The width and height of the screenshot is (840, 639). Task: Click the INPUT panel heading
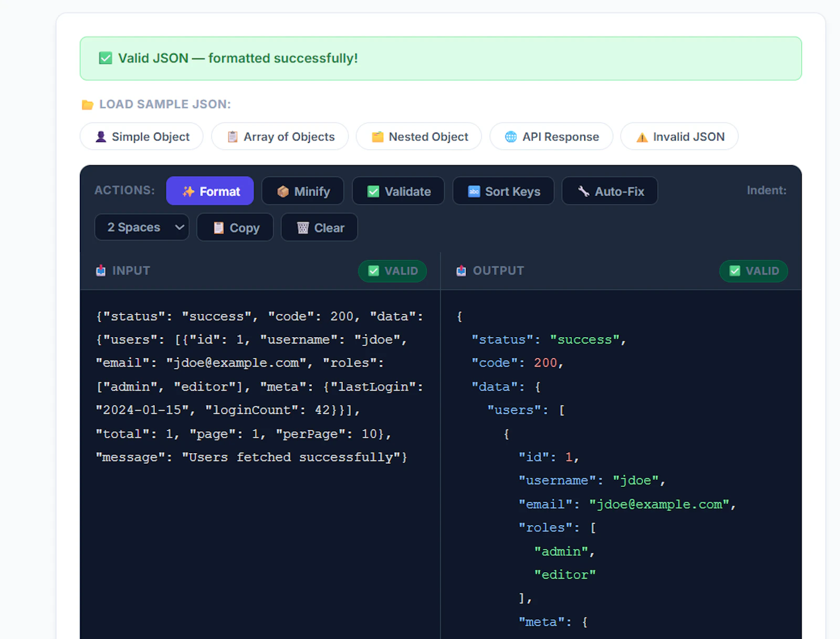(x=131, y=271)
